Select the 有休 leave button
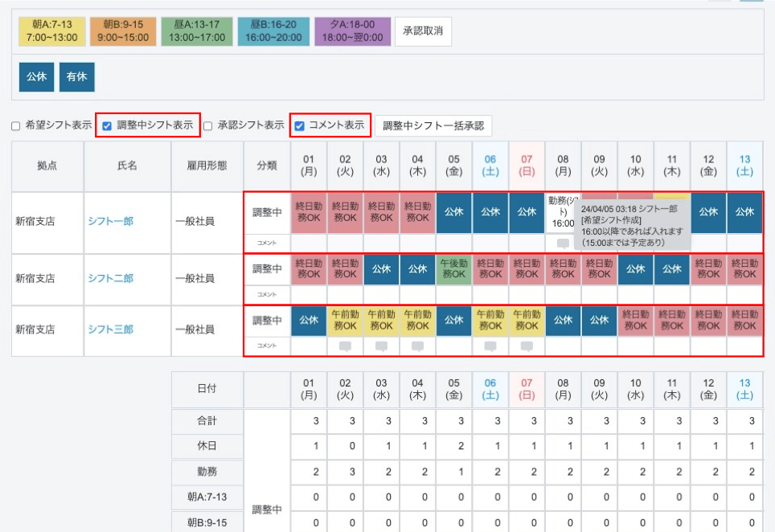Viewport: 775px width, 532px height. pos(77,77)
